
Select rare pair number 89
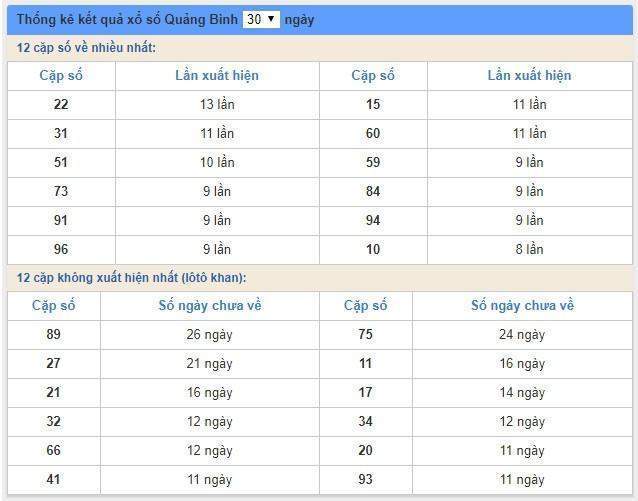tap(53, 334)
